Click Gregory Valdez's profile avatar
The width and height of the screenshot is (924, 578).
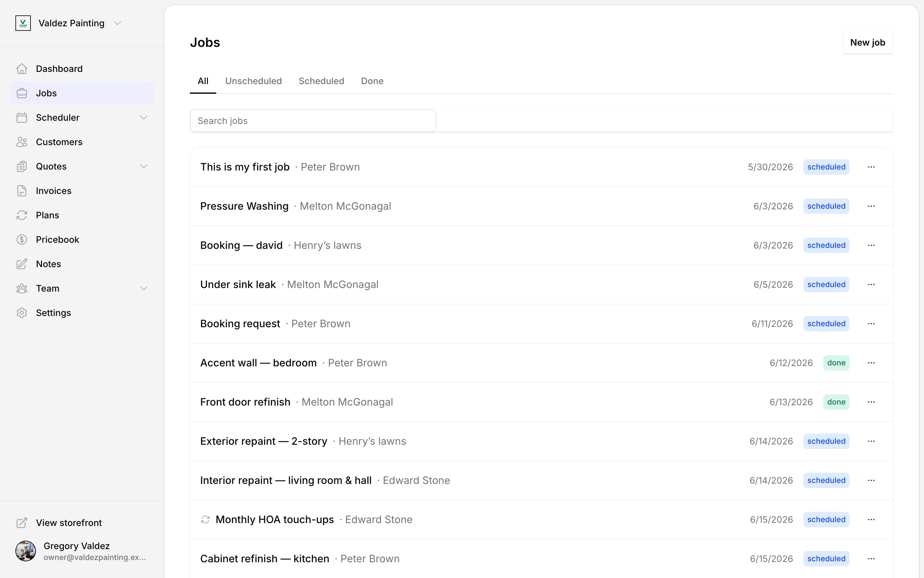click(x=26, y=551)
